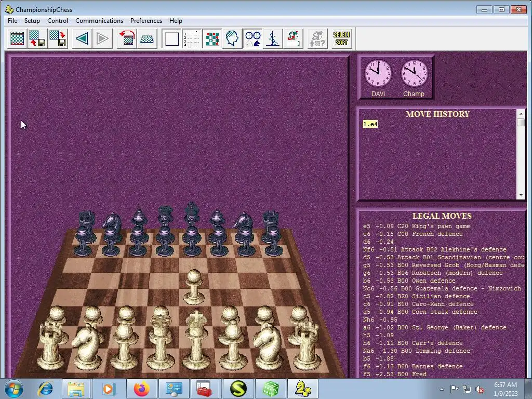This screenshot has height=399, width=532.
Task: Open the green dice app in taskbar
Action: 270,389
